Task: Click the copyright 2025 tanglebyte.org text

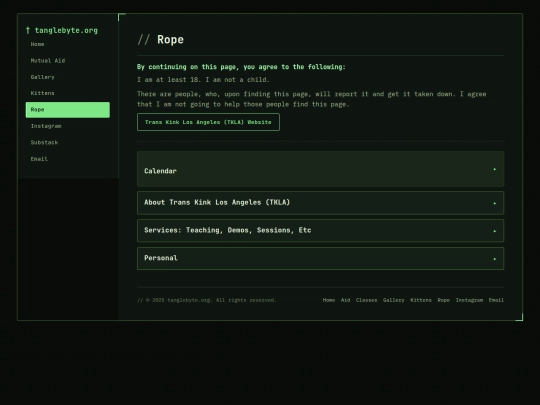Action: pos(207,300)
